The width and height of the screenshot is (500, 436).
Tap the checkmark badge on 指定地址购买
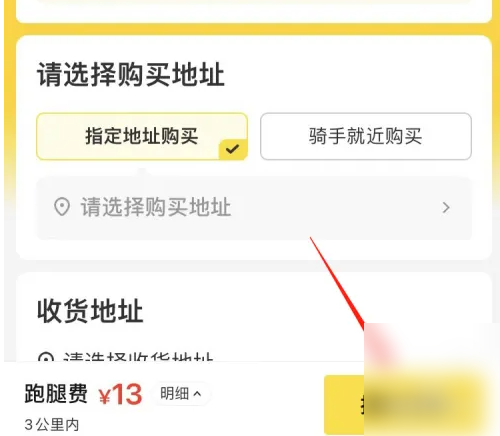tap(233, 149)
